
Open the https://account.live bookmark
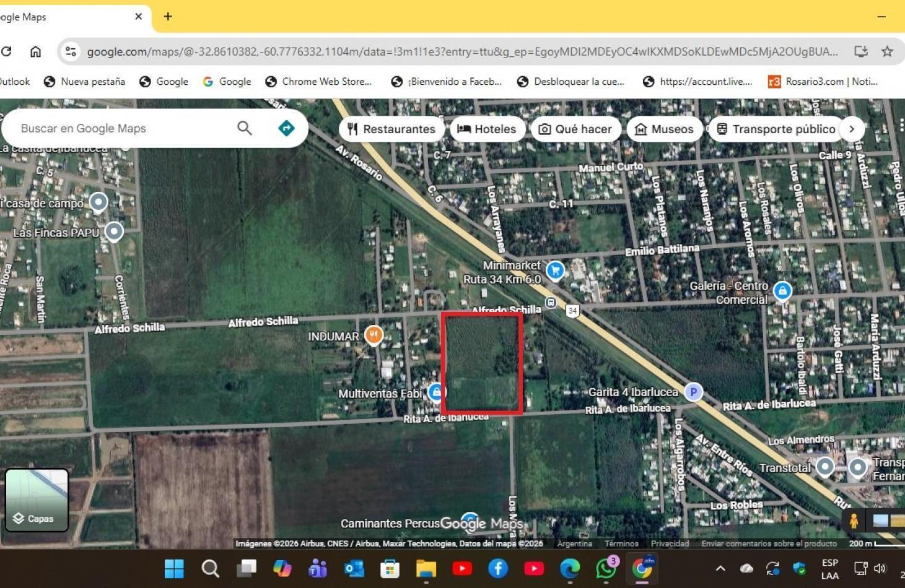coord(697,82)
